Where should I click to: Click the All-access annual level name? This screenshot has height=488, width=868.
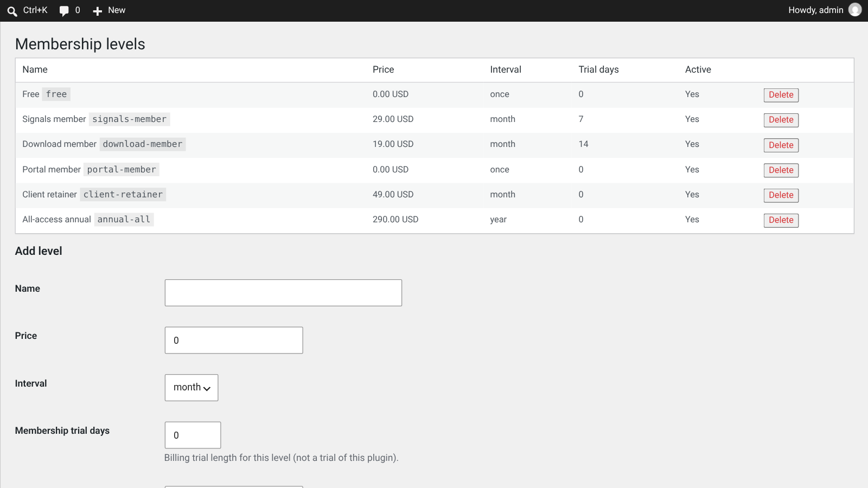pyautogui.click(x=56, y=220)
